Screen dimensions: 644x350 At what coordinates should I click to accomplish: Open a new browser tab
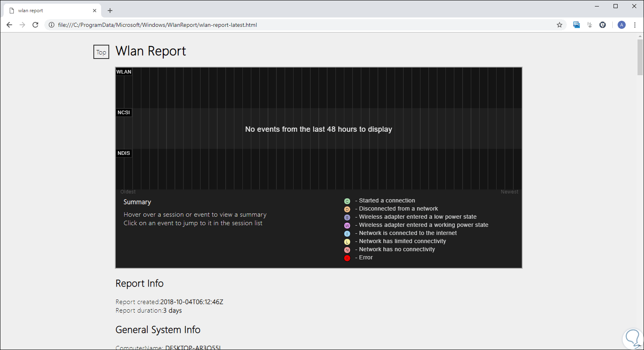[x=110, y=11]
